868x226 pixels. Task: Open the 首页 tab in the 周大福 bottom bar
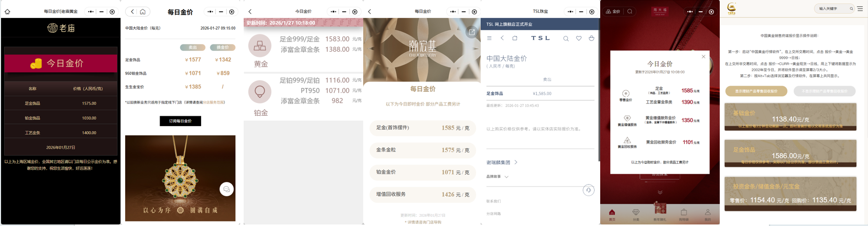[611, 215]
